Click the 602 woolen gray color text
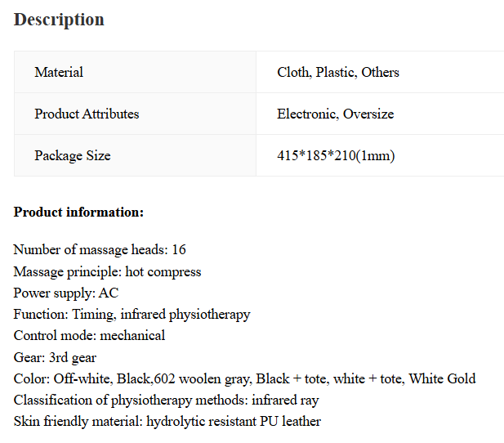 click(x=203, y=379)
